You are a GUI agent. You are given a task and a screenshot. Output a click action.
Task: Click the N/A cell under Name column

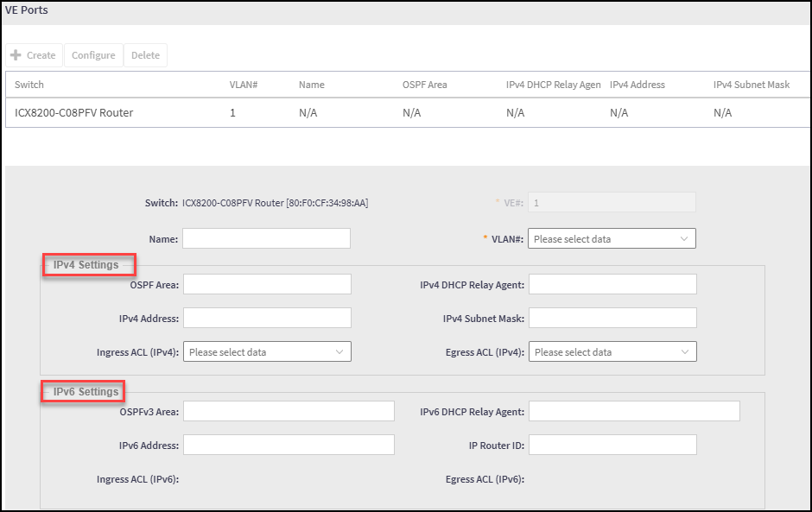pos(308,112)
